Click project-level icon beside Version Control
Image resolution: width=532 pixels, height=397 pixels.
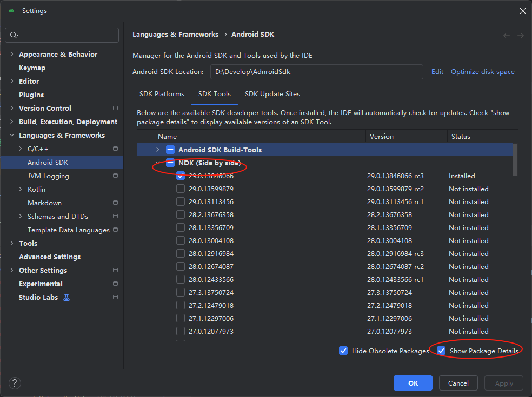(115, 108)
